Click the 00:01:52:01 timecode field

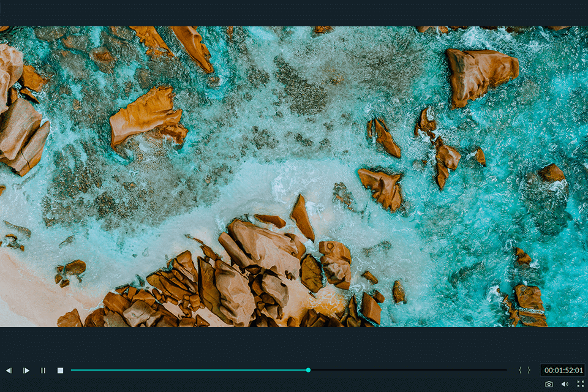563,370
